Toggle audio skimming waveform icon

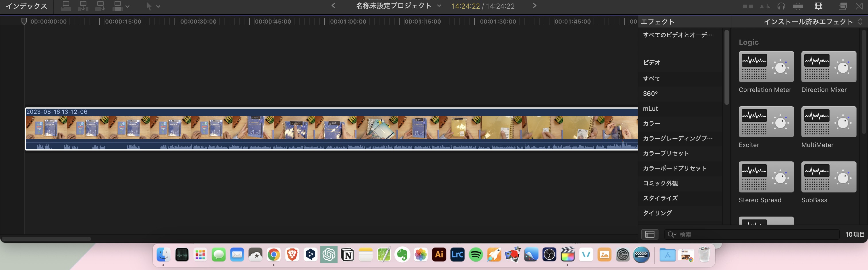point(765,6)
